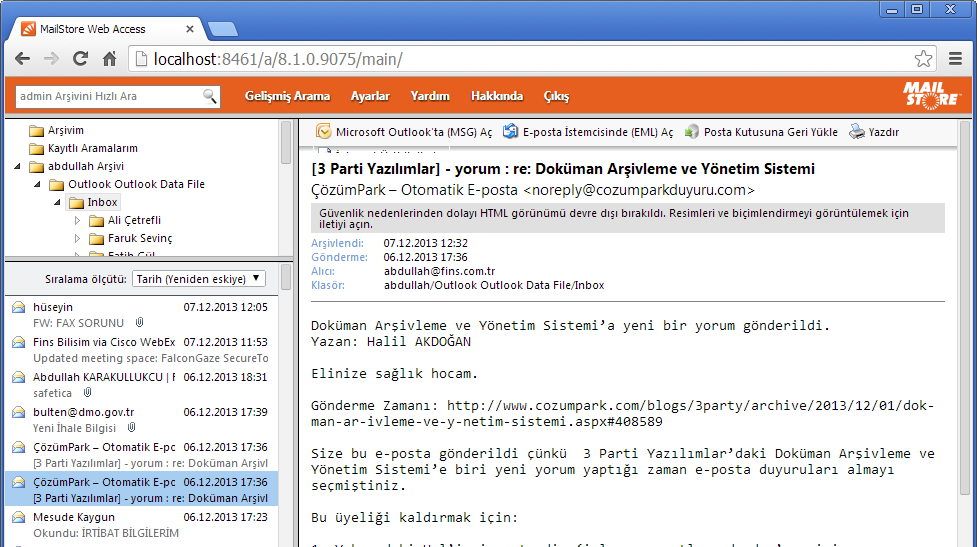Click paperclip on Yeni İhale Bilgisi mail
This screenshot has height=547, width=977.
click(131, 427)
